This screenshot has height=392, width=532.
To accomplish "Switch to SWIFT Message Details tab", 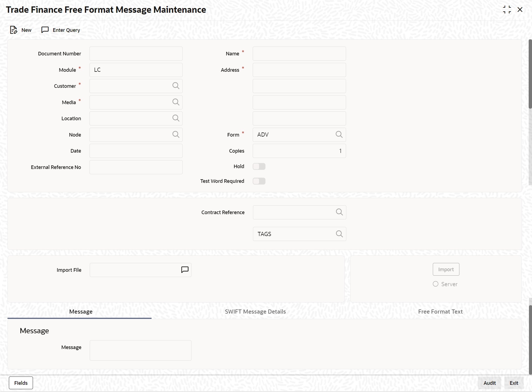I will 255,311.
